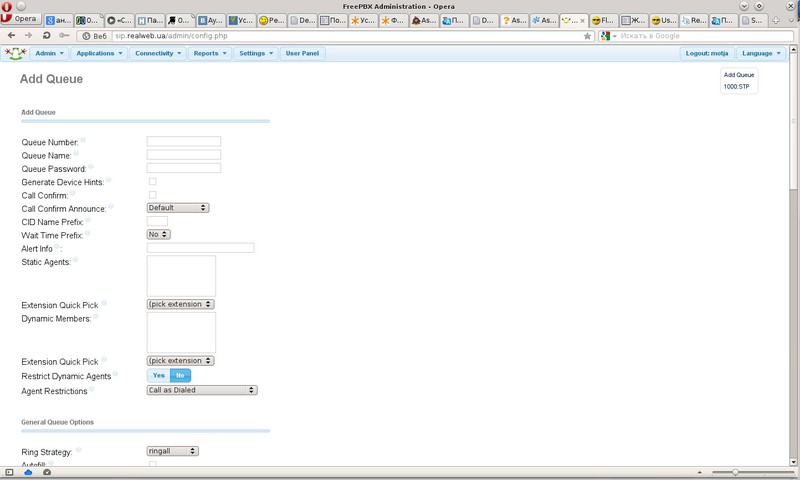Close the active FreePBX browser tab
800x480 pixels.
pyautogui.click(x=582, y=21)
